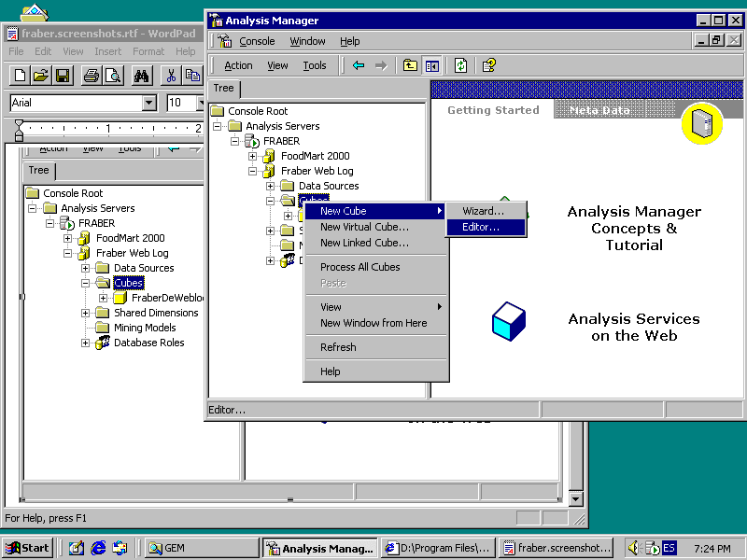This screenshot has width=747, height=560.
Task: Open the WordPad file with the Open icon
Action: tap(41, 76)
